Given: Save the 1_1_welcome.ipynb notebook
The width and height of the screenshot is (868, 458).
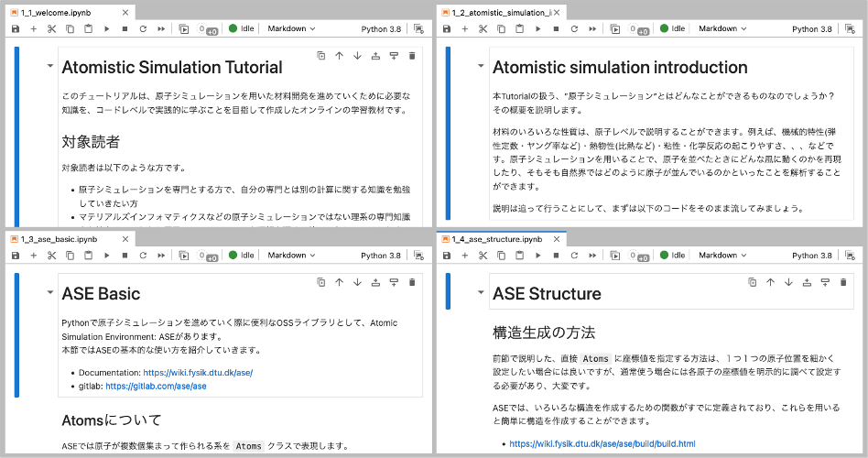Looking at the screenshot, I should (x=16, y=29).
